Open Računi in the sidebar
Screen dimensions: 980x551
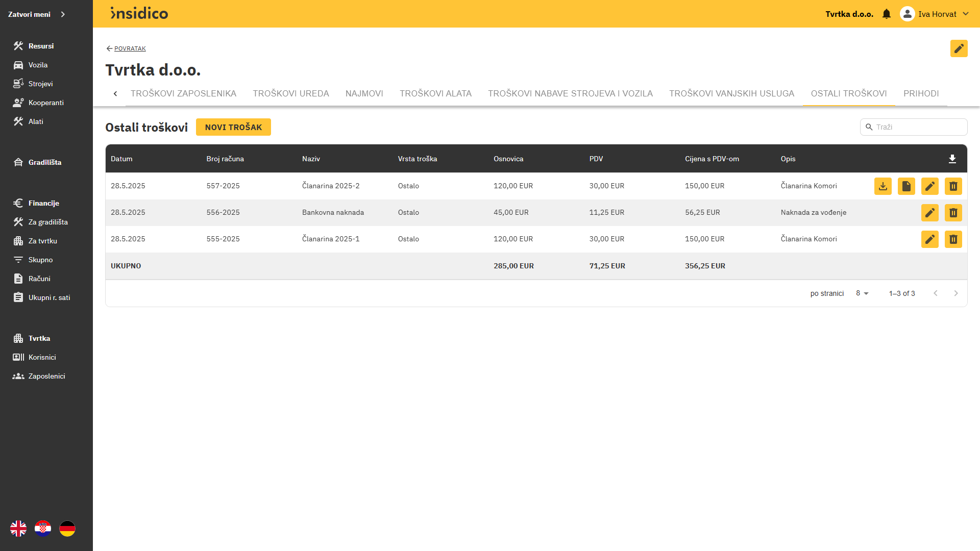point(39,279)
